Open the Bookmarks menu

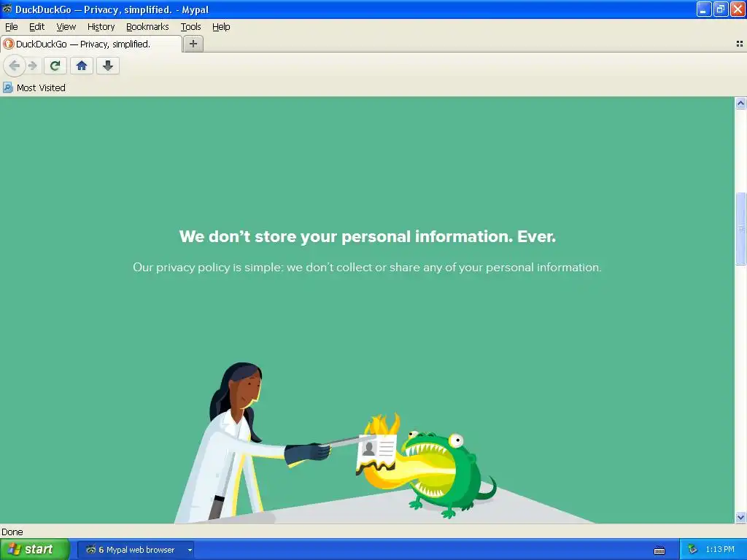147,27
